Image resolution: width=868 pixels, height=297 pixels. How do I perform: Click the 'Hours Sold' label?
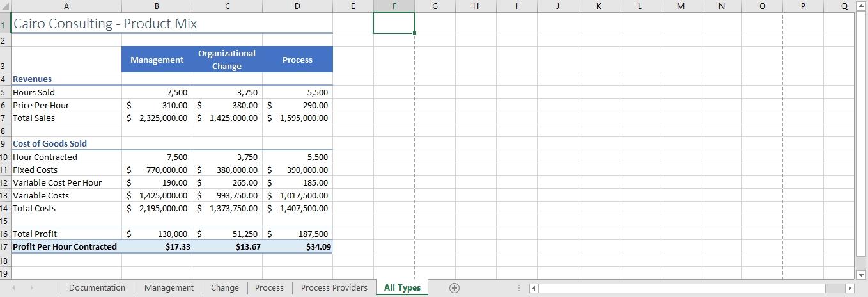(34, 92)
